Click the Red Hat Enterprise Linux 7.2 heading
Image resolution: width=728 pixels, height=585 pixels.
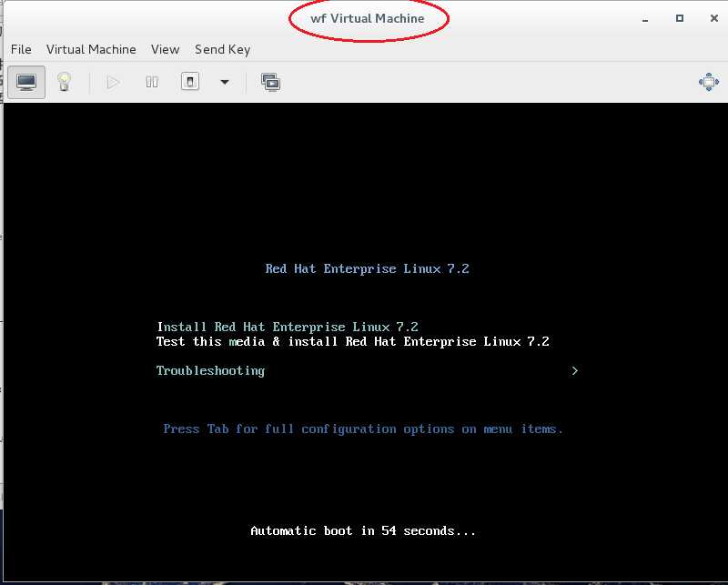pyautogui.click(x=368, y=268)
